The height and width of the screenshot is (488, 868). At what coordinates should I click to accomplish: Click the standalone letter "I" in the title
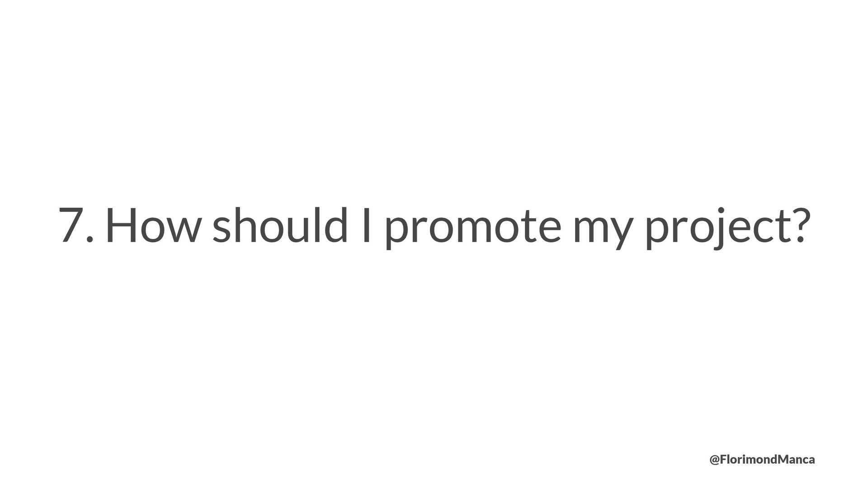coord(367,225)
